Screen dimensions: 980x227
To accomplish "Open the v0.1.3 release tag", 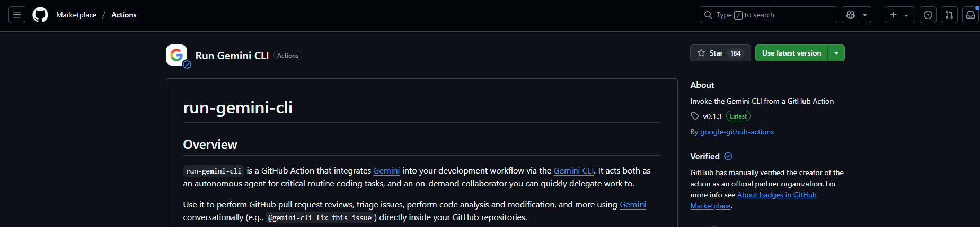I will 712,116.
